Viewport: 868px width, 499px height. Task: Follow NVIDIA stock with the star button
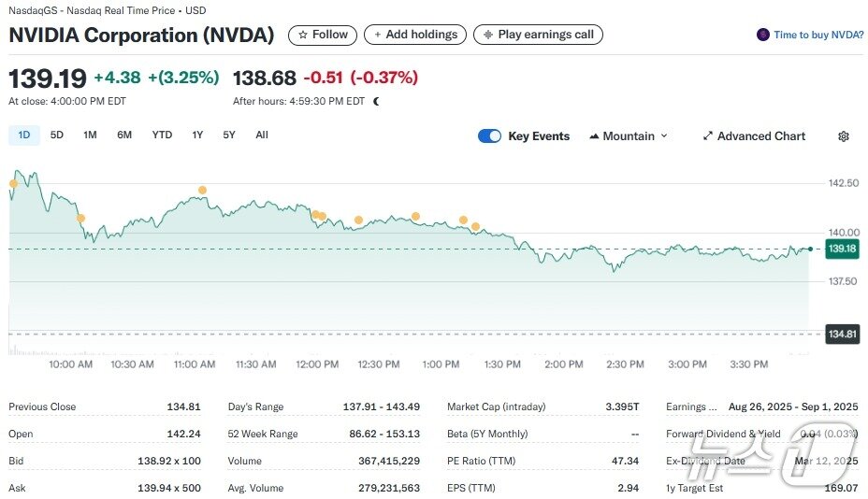(322, 35)
